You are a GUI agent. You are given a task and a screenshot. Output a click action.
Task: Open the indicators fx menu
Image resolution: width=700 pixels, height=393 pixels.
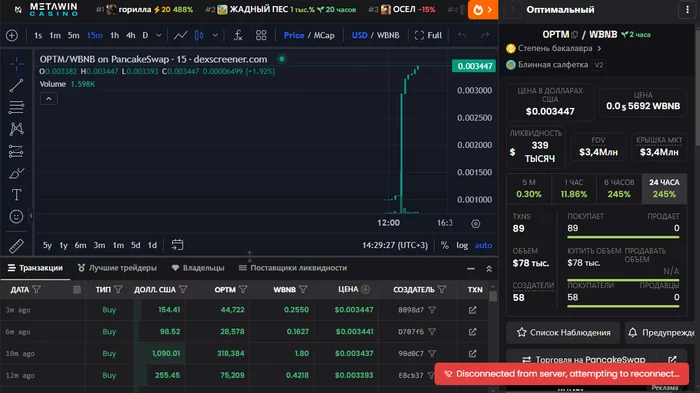[238, 35]
